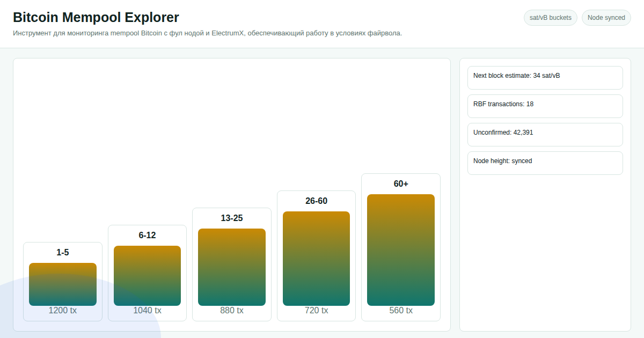644x338 pixels.
Task: Select the 13-25 fee bucket bar
Action: coord(232,267)
